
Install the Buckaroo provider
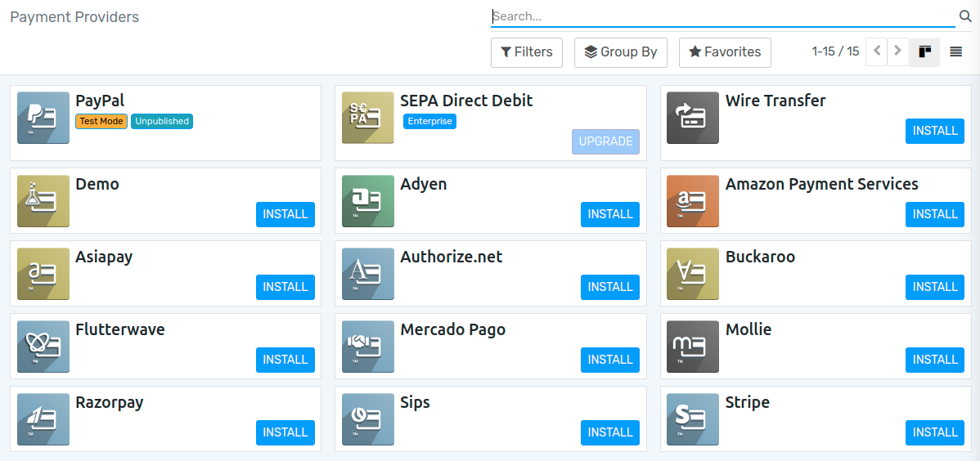click(x=935, y=288)
